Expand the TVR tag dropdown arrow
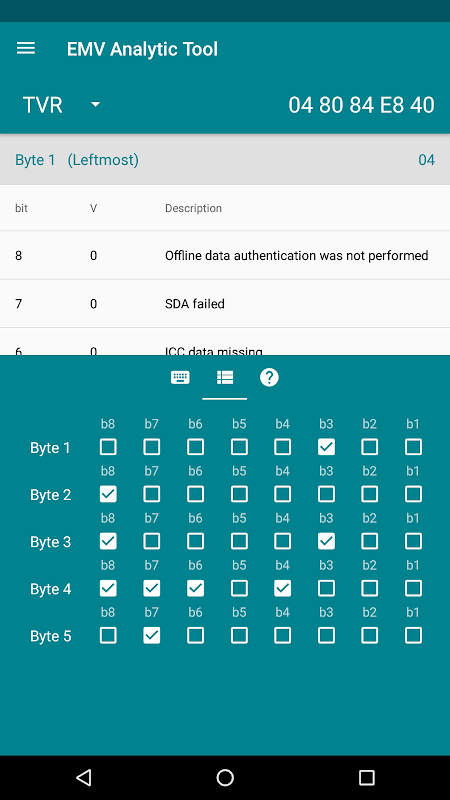This screenshot has height=800, width=450. pyautogui.click(x=95, y=105)
